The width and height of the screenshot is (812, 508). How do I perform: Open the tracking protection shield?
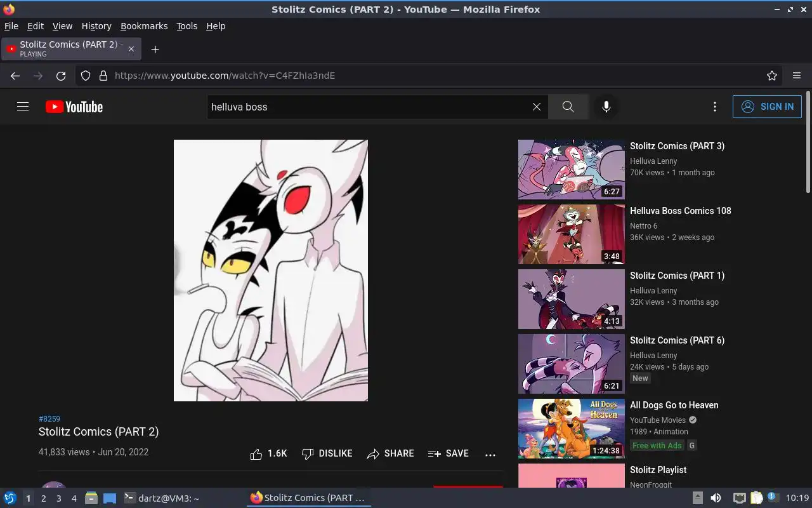86,76
